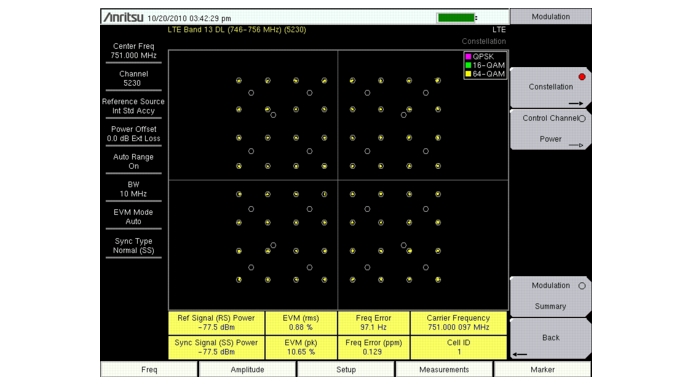Screen dimensions: 689x386
Task: Click the green battery indicator
Action: tap(456, 18)
